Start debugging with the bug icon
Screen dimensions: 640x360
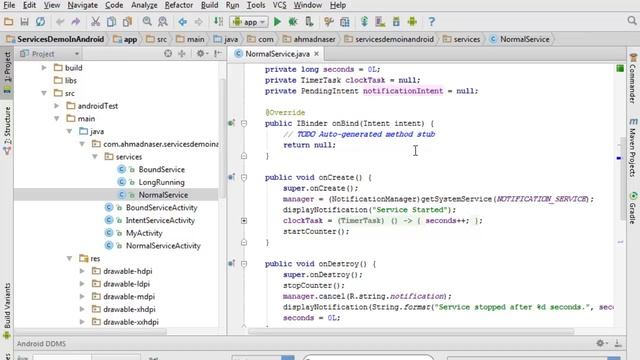tap(293, 22)
